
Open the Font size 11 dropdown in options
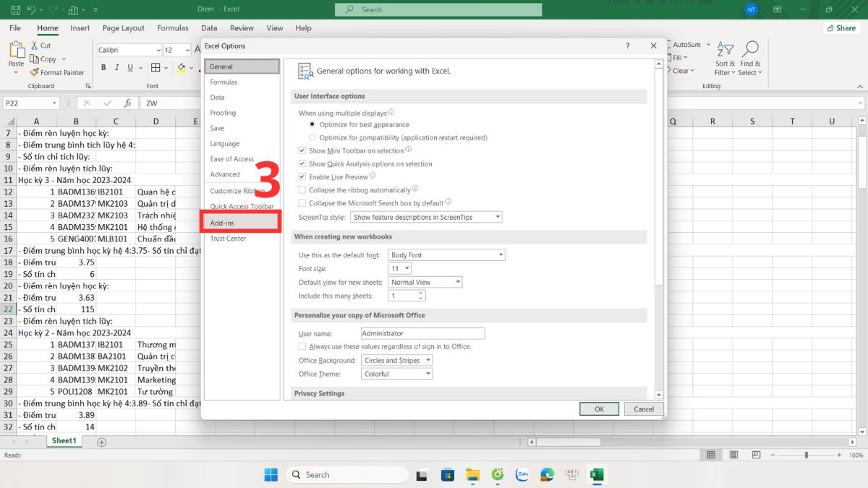tap(399, 268)
